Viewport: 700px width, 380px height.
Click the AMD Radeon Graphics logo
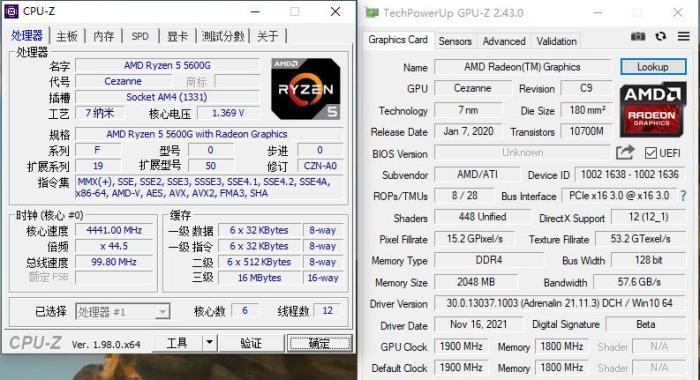653,109
